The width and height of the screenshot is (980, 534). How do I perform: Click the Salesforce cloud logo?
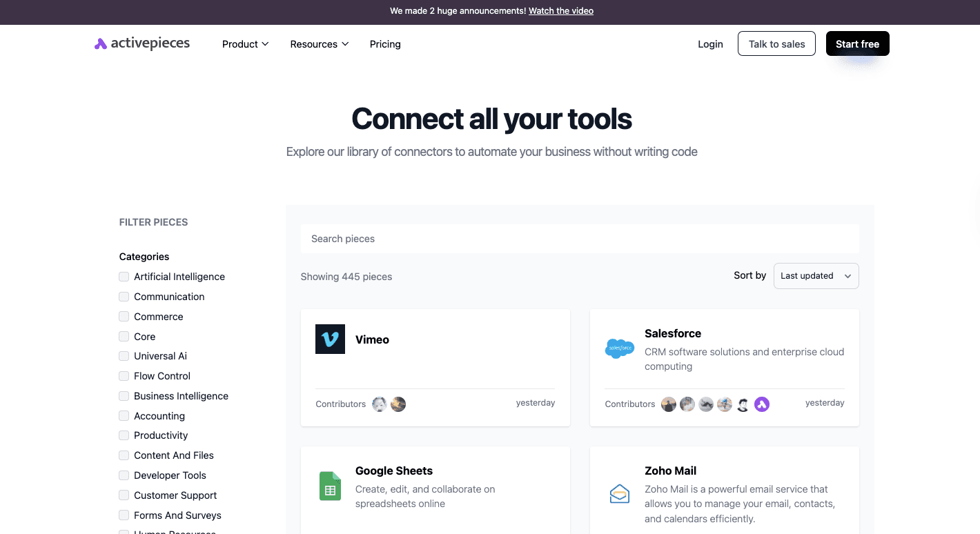(619, 348)
